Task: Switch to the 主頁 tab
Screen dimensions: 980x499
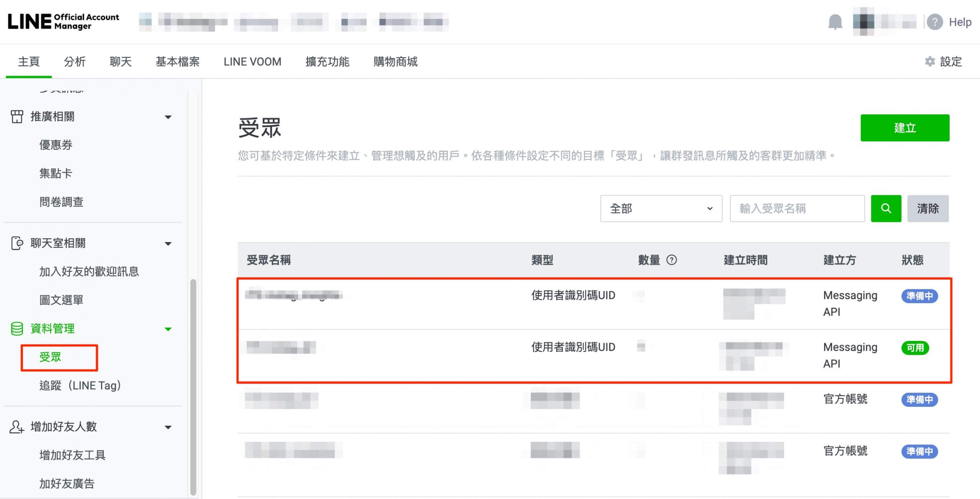Action: [x=29, y=62]
